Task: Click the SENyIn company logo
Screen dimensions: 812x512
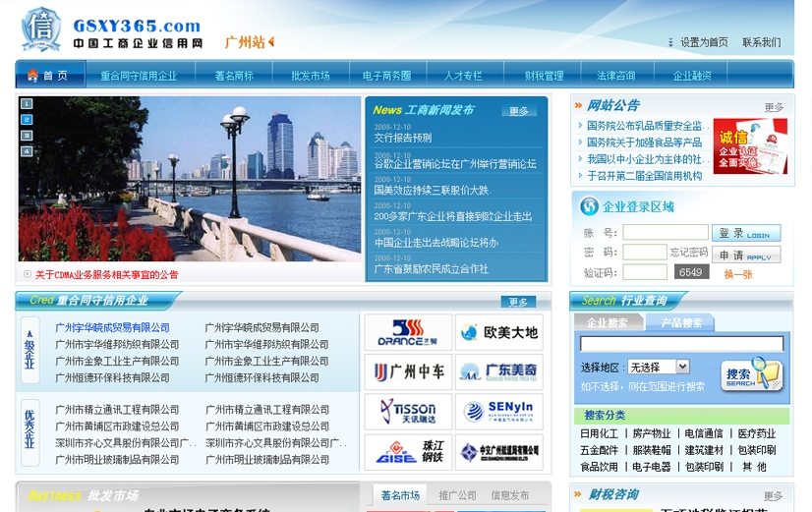Action: point(499,412)
